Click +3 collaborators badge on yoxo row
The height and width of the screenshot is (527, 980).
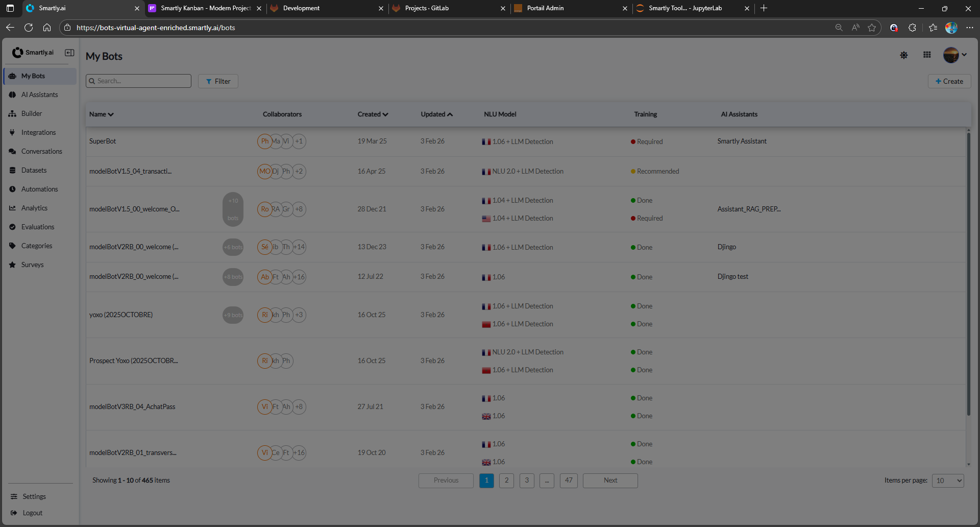point(299,315)
